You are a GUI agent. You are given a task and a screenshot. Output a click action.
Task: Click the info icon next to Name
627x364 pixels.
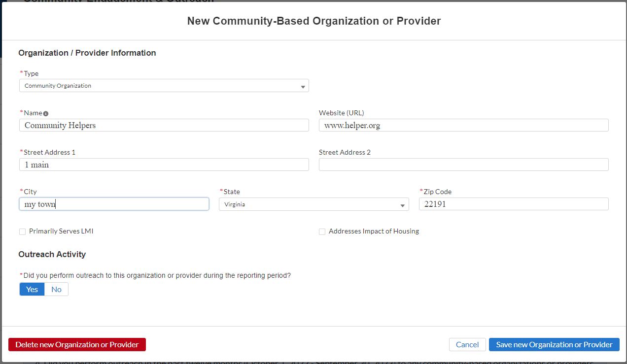point(46,113)
